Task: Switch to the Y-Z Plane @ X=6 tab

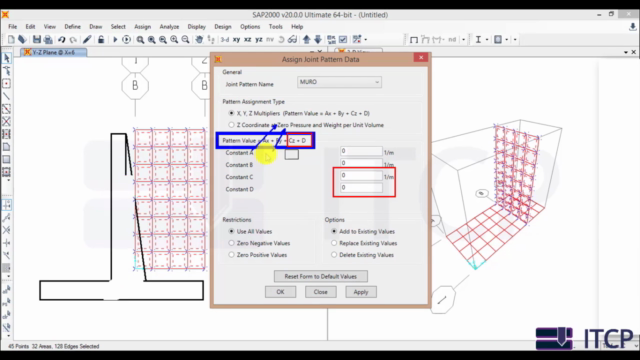Action: pos(53,52)
